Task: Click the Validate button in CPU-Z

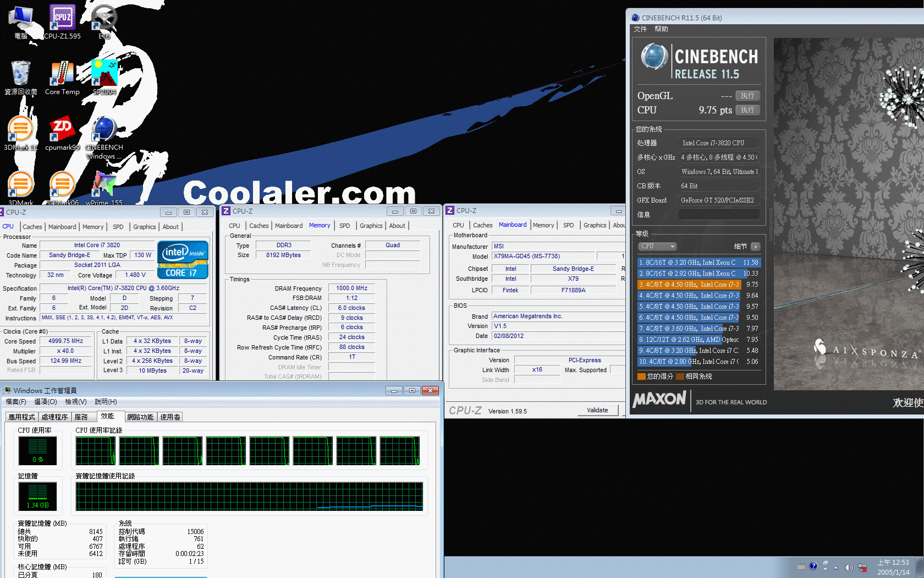Action: pyautogui.click(x=598, y=410)
